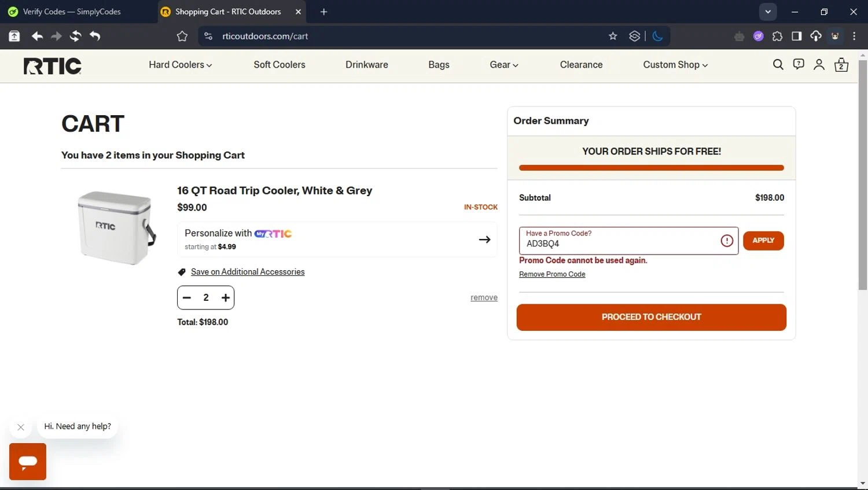This screenshot has height=490, width=868.
Task: Apply the promo code
Action: point(763,241)
